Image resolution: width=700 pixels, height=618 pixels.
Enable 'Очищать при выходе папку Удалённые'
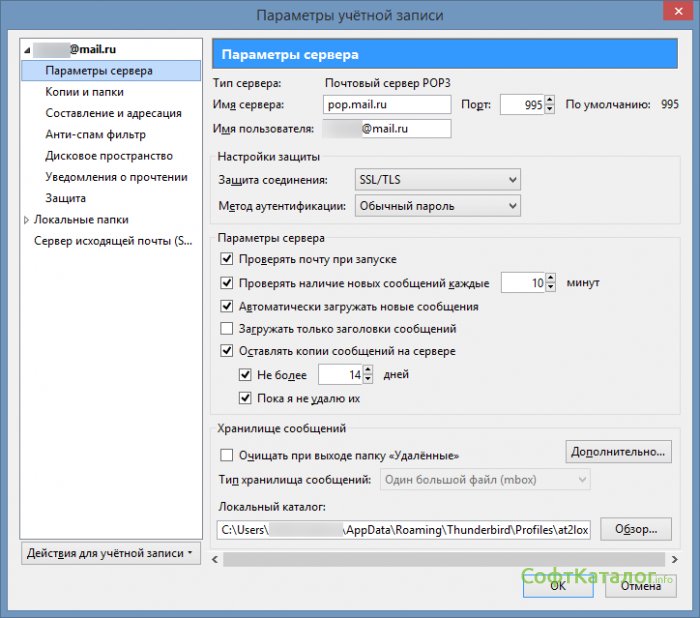point(226,455)
